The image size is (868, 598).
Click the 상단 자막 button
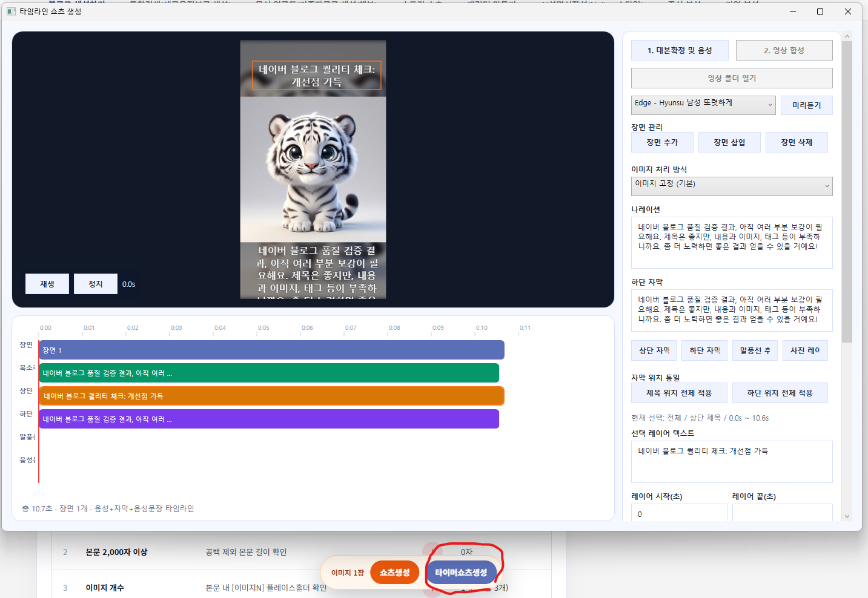click(x=654, y=350)
